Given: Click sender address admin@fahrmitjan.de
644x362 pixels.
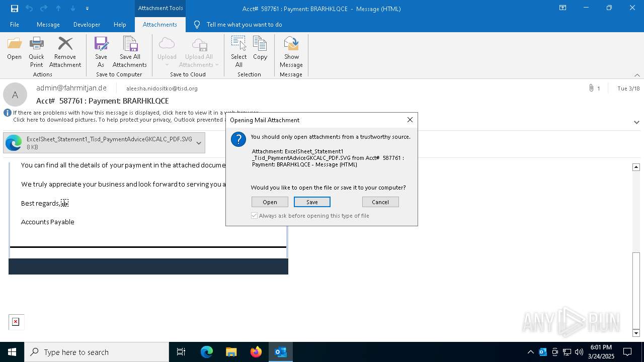Looking at the screenshot, I should (71, 88).
